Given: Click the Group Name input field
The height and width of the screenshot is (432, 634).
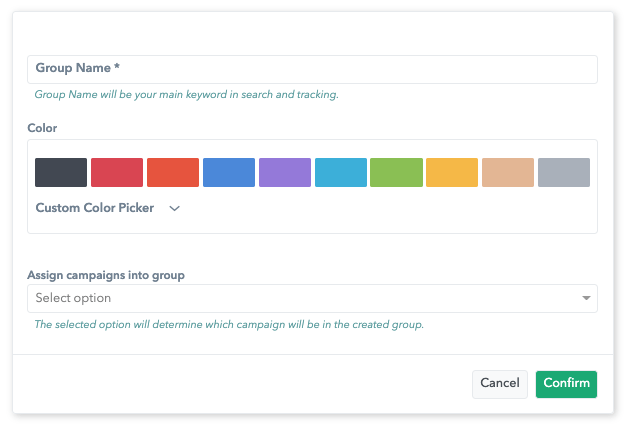Looking at the screenshot, I should click(311, 69).
